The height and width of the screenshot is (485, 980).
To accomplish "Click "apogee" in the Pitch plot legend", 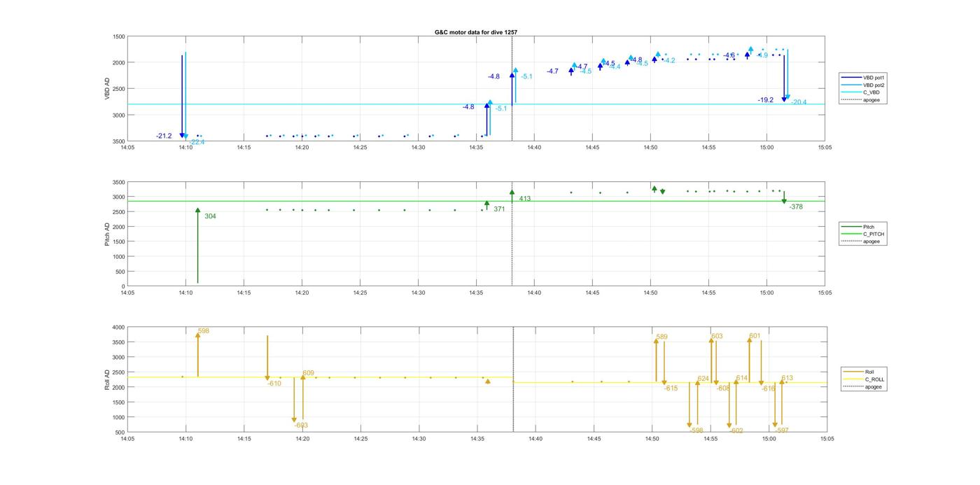I will coord(862,241).
